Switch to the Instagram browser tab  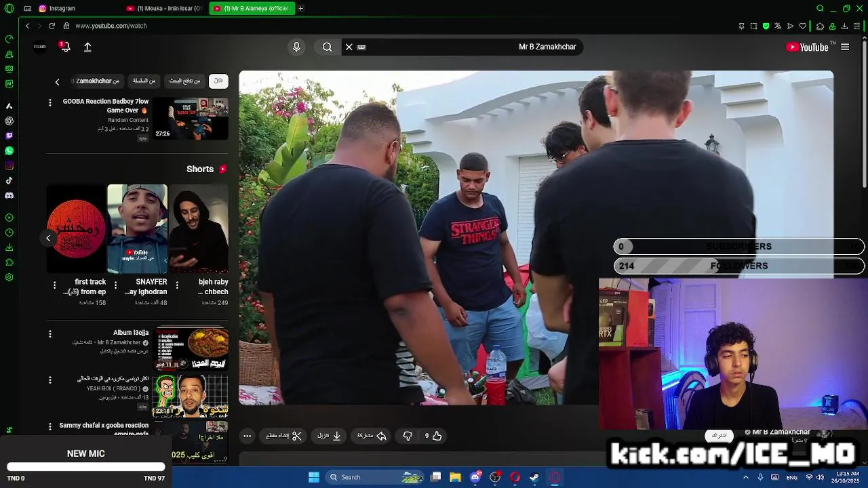62,8
